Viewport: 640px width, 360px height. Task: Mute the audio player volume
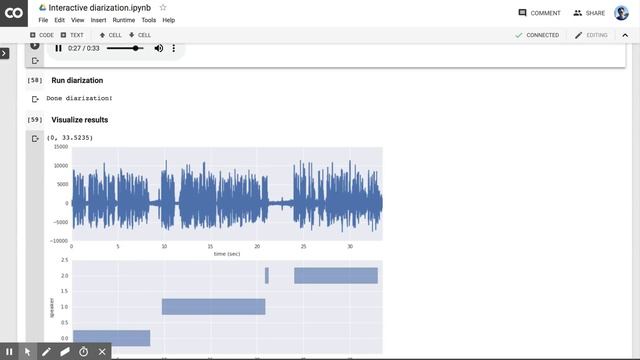tap(159, 48)
